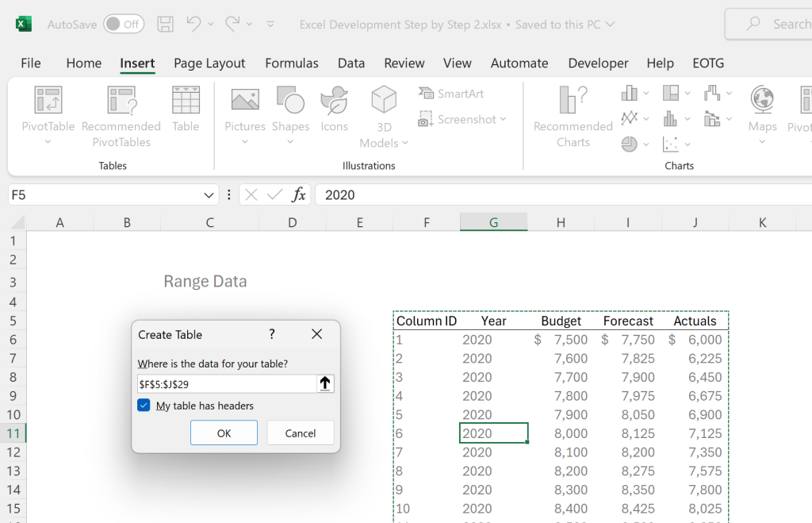
Task: Click the collapse dialog range selector arrow
Action: (x=324, y=383)
